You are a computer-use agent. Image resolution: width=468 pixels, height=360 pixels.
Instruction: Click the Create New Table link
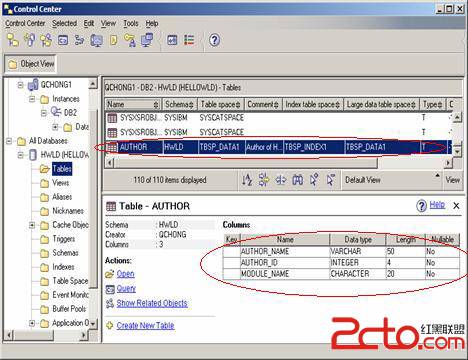[145, 325]
